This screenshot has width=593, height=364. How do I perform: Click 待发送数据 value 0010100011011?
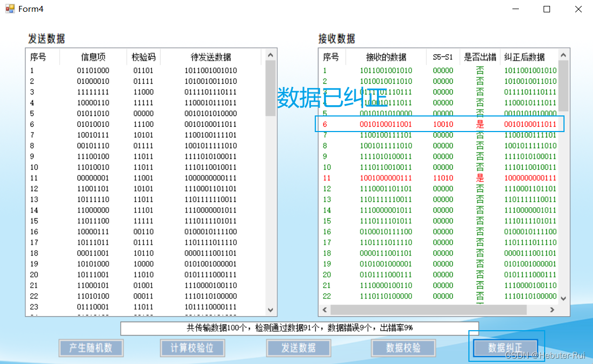[211, 125]
